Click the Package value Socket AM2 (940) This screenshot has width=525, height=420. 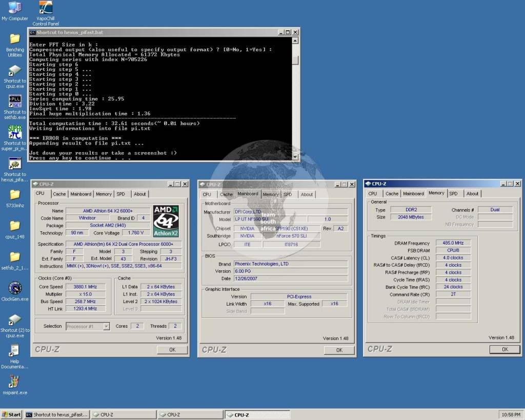click(x=108, y=226)
